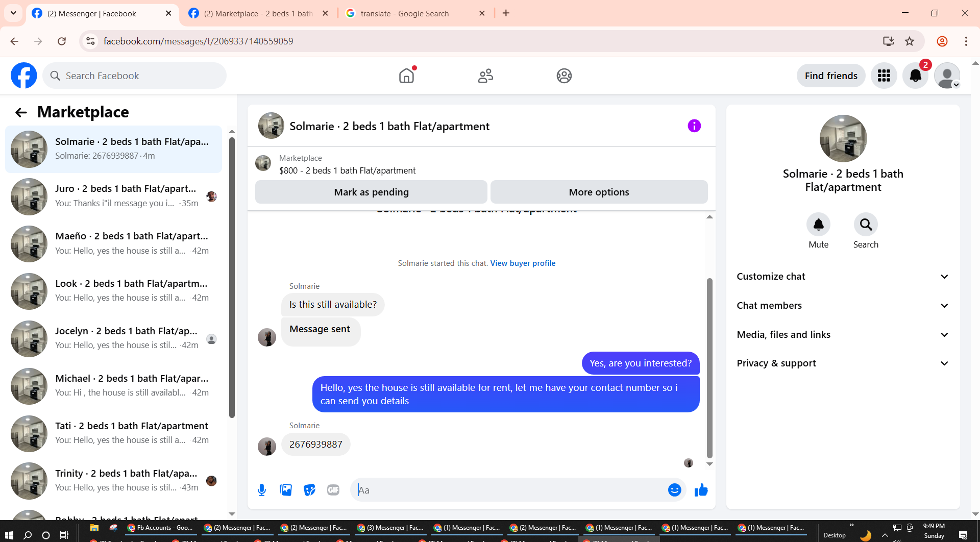Open the Facebook menu grid icon
The height and width of the screenshot is (542, 980).
884,76
